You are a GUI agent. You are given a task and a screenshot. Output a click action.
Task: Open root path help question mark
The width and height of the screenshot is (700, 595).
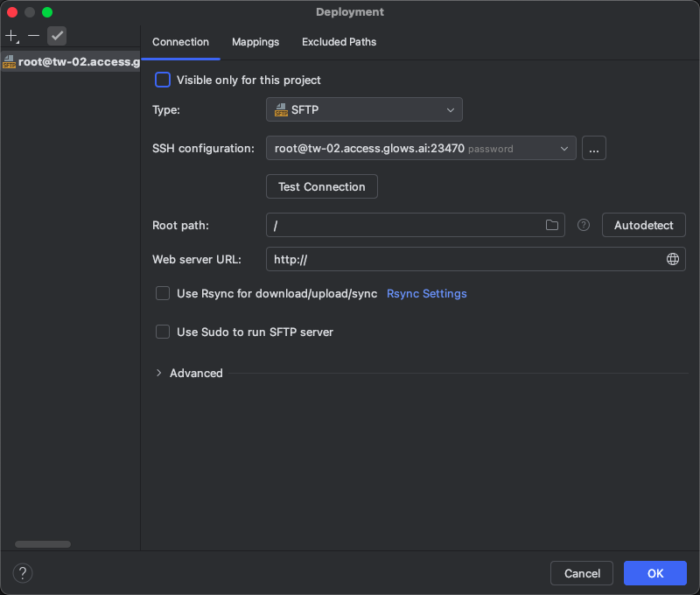click(x=584, y=225)
